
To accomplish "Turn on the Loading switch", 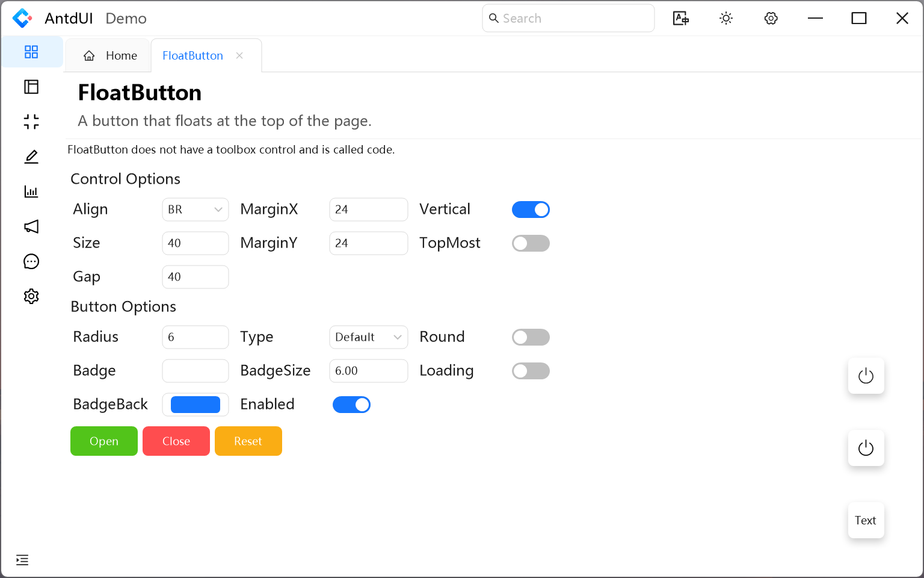I will (x=531, y=371).
